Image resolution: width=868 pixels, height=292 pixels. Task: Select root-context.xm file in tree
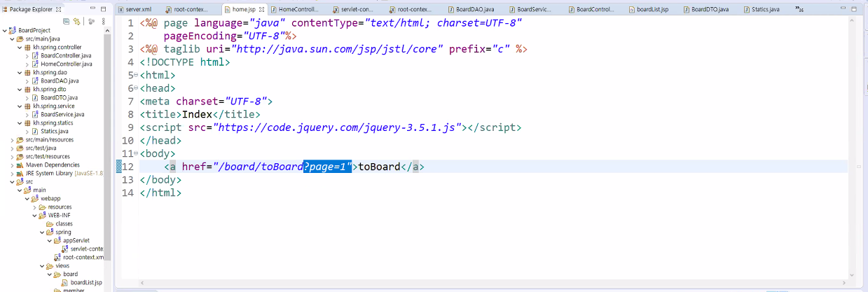tap(83, 257)
